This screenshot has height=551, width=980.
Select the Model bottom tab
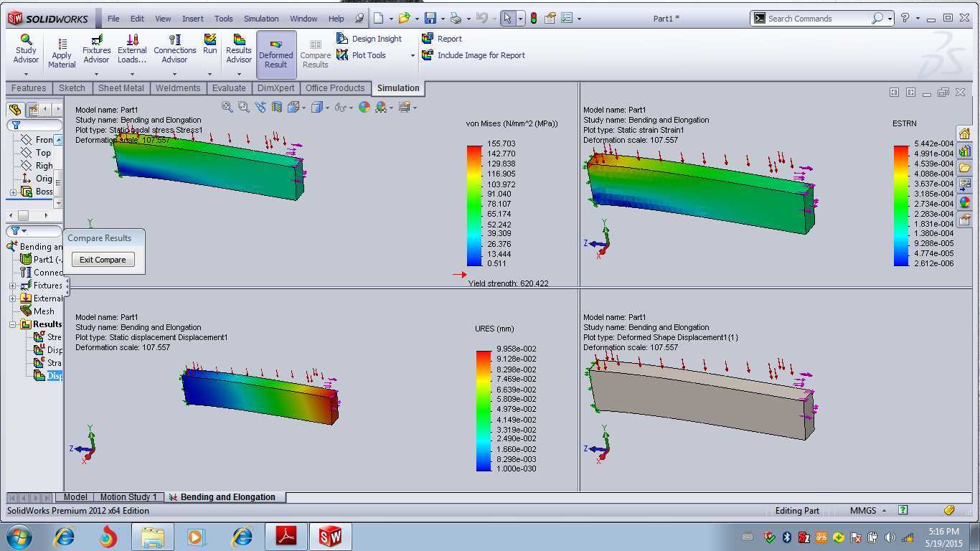click(x=75, y=496)
